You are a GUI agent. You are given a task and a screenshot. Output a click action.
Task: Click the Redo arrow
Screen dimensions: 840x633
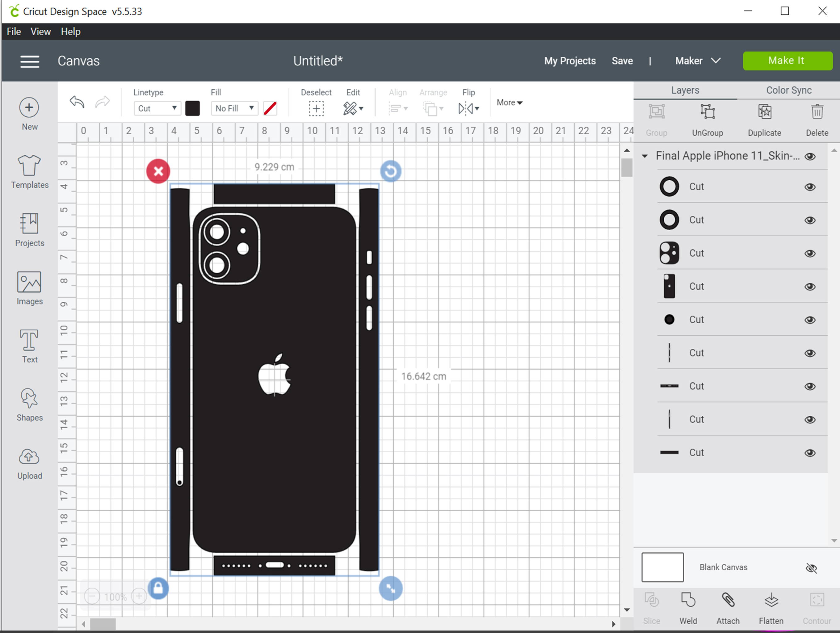pyautogui.click(x=102, y=102)
